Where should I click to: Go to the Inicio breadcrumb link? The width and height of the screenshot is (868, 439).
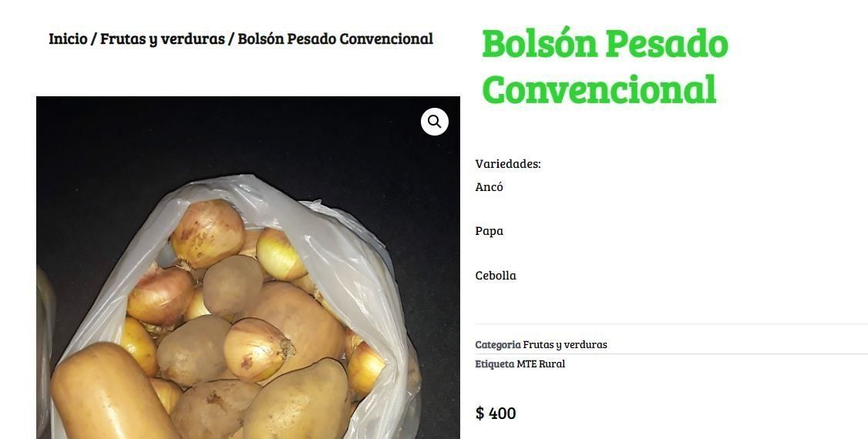68,39
